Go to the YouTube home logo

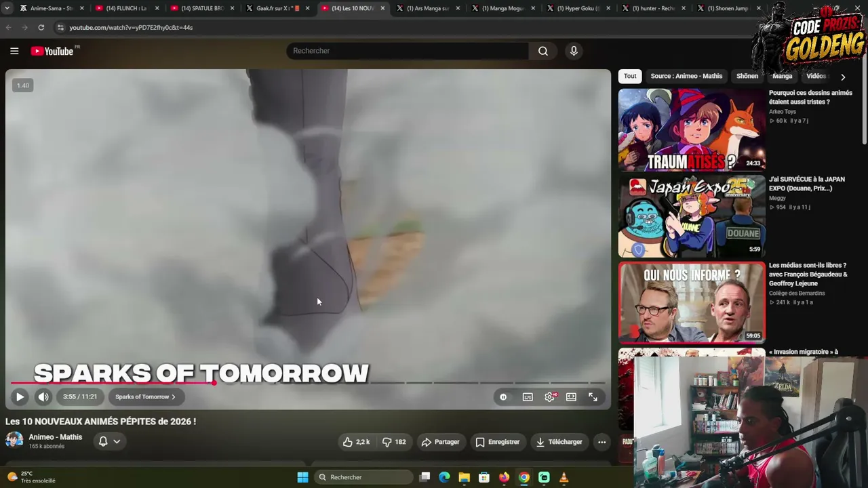pos(52,51)
